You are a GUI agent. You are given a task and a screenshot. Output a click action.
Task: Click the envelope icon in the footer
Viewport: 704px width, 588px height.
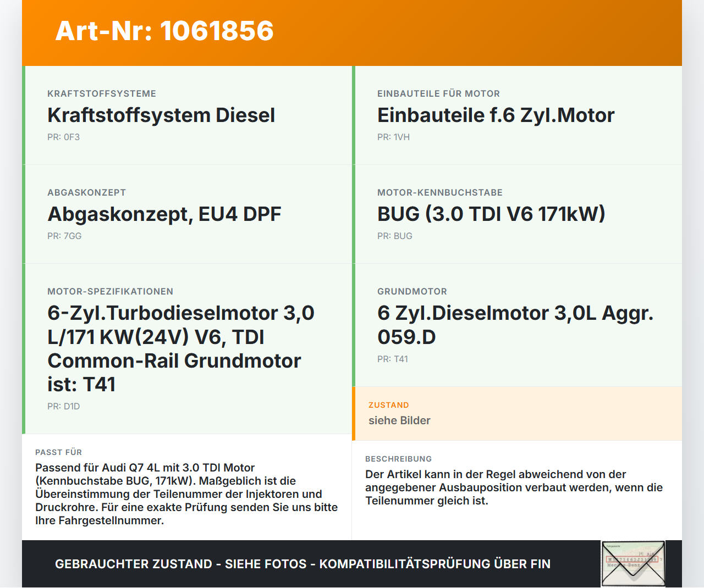(x=633, y=564)
